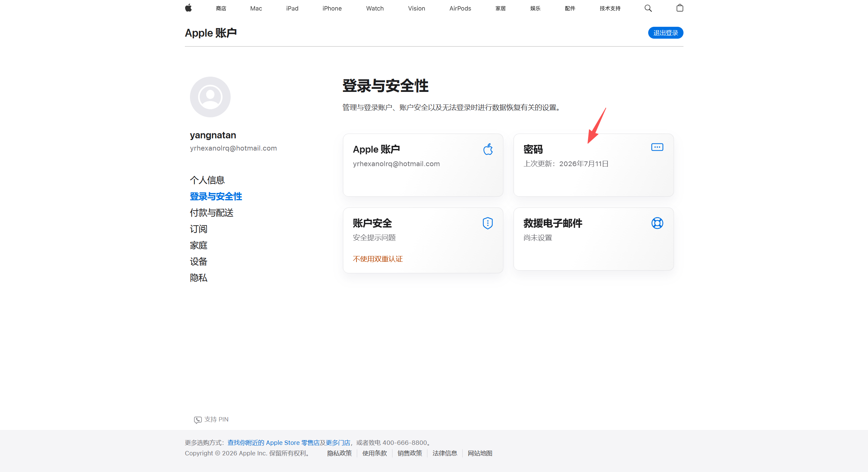Click the Apple icon on the Apple 账户 card
The height and width of the screenshot is (472, 868).
488,149
